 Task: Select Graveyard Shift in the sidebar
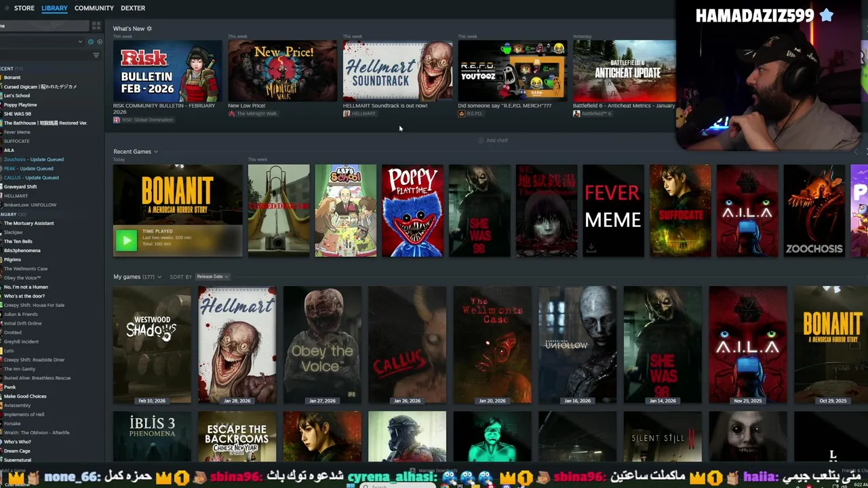20,186
